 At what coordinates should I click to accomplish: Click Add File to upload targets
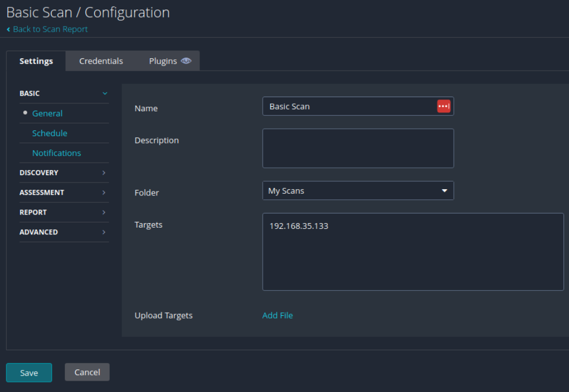pyautogui.click(x=277, y=315)
